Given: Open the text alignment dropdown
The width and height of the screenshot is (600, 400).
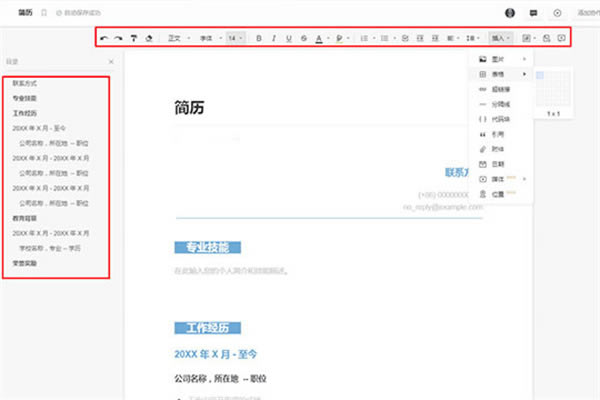Looking at the screenshot, I should pyautogui.click(x=453, y=38).
